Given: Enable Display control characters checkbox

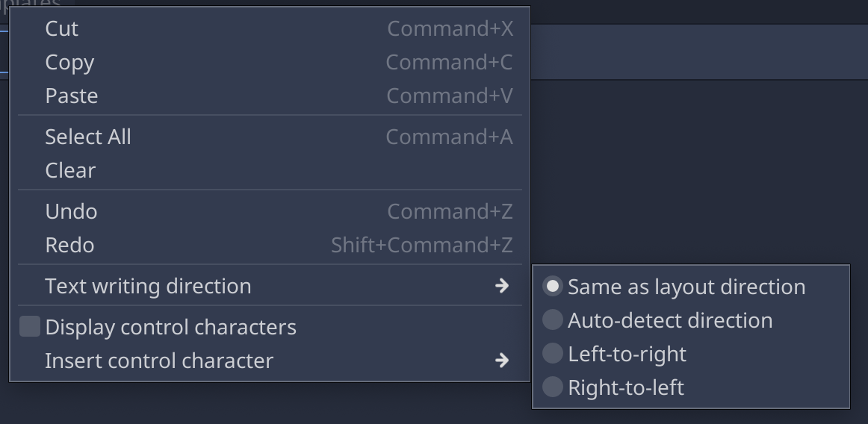Looking at the screenshot, I should coord(30,326).
